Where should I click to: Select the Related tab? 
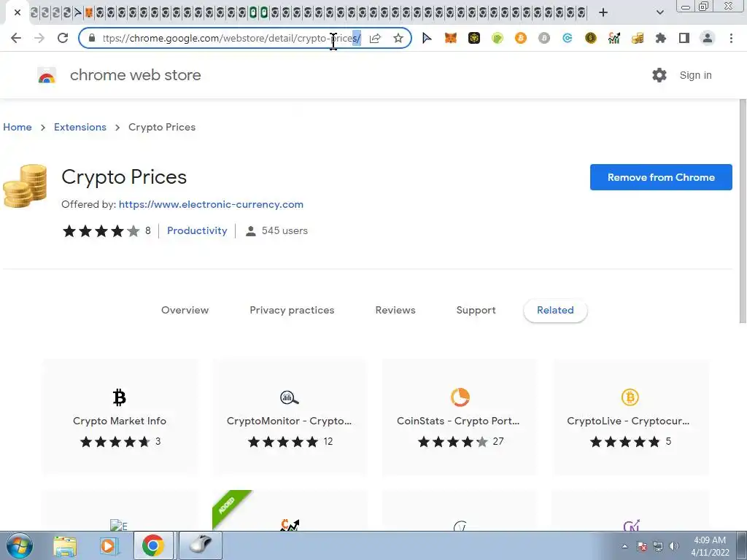[x=555, y=311]
